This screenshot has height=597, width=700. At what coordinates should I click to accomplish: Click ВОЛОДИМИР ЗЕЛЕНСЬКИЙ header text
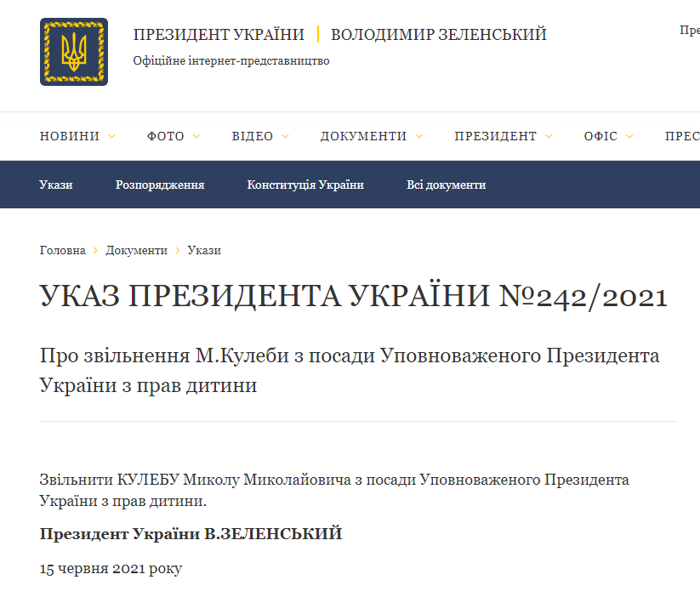438,34
